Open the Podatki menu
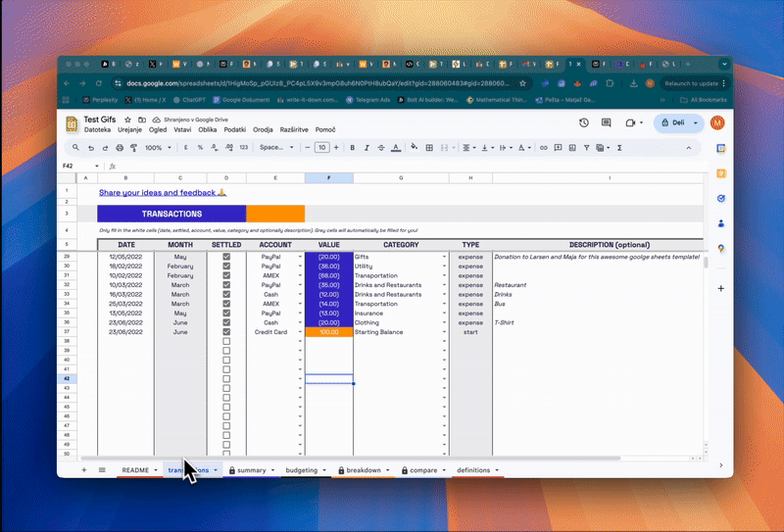This screenshot has width=784, height=532. click(235, 129)
